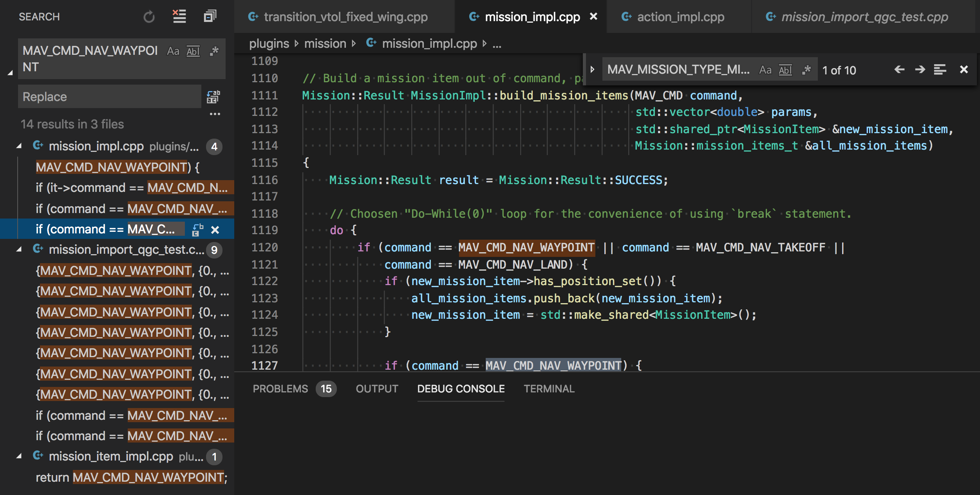980x495 pixels.
Task: Expand replace field in find widget
Action: pos(592,70)
